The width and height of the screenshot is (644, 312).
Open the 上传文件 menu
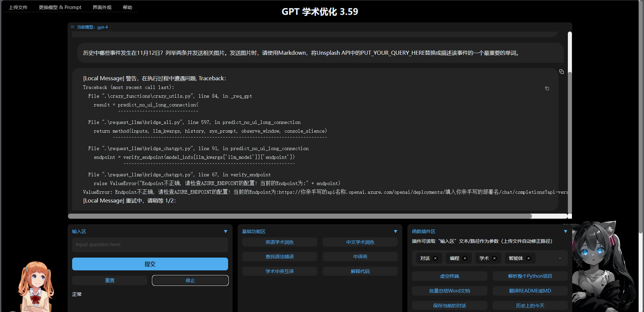pos(18,7)
